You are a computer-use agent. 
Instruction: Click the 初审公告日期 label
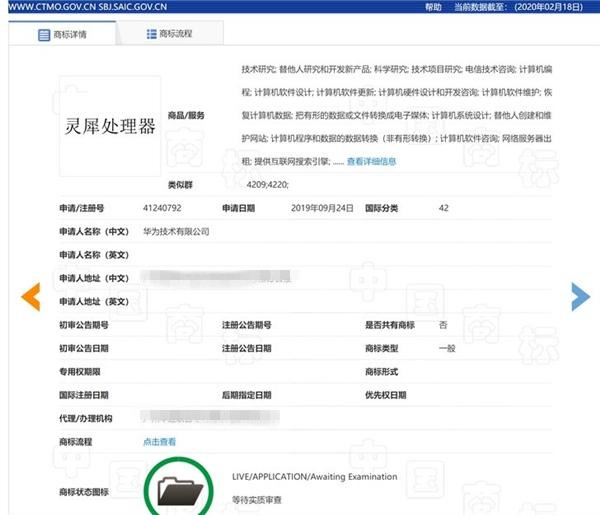pos(84,349)
